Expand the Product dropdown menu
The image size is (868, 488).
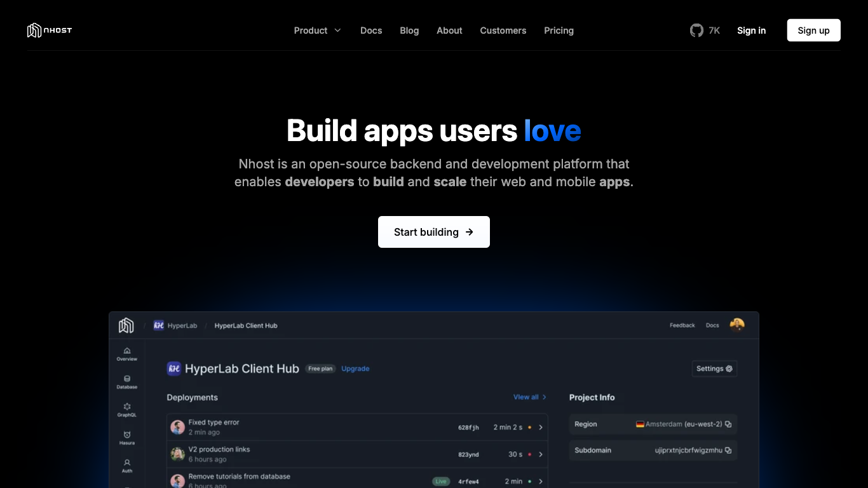(x=317, y=30)
